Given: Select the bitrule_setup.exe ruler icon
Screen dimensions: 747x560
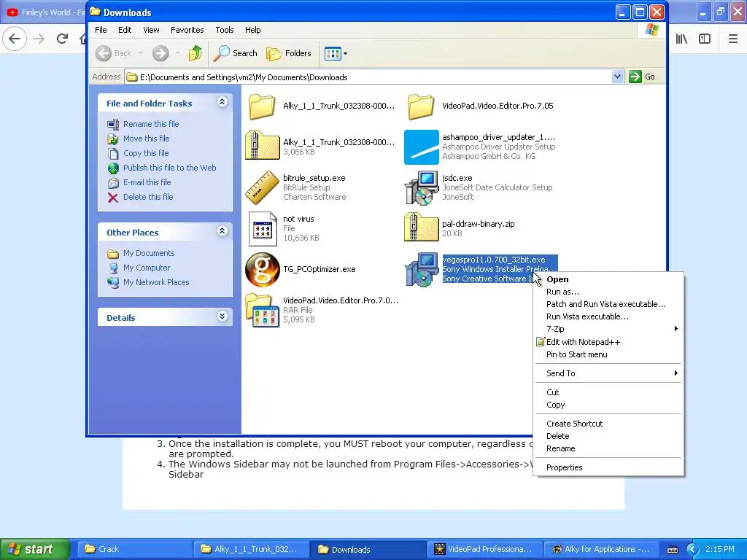Looking at the screenshot, I should pyautogui.click(x=262, y=187).
